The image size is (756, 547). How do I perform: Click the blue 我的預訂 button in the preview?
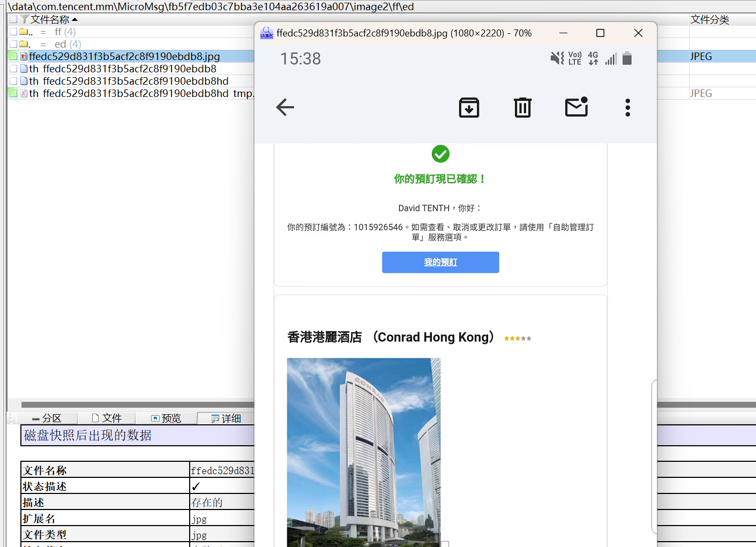(440, 263)
